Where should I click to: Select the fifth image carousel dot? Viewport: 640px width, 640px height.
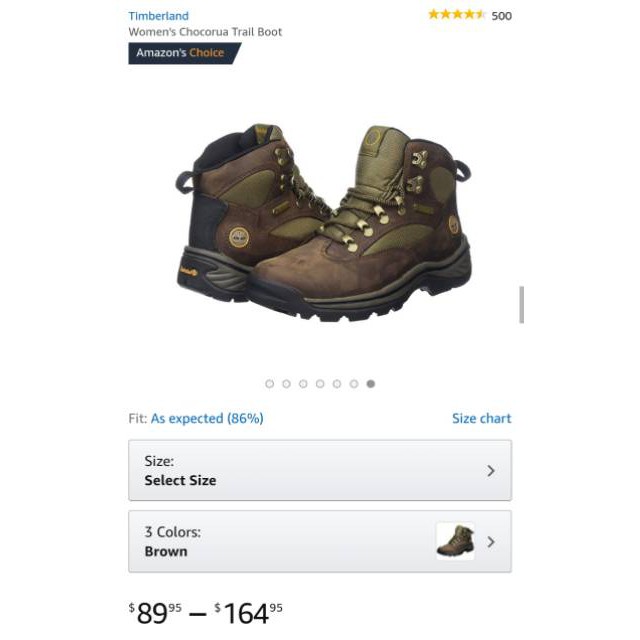[337, 384]
